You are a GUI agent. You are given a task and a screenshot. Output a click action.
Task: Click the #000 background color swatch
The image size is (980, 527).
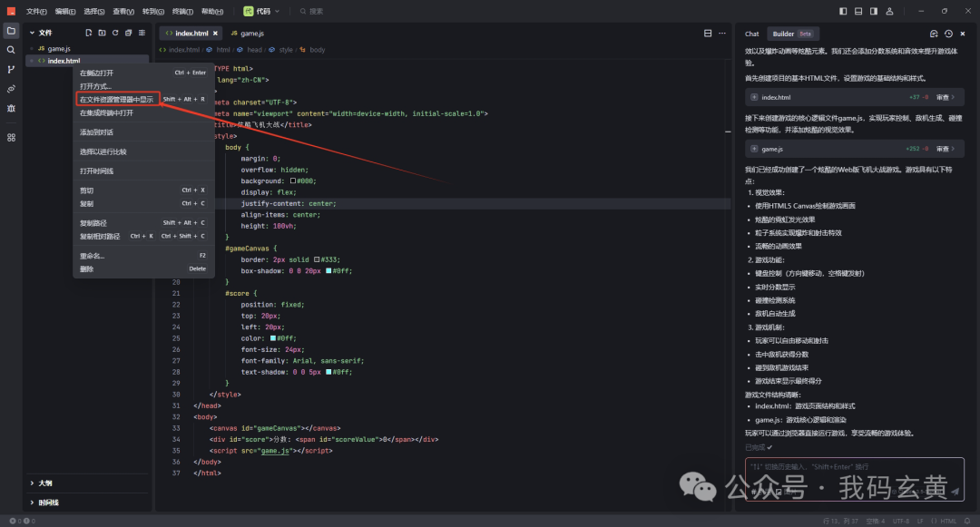tap(292, 181)
